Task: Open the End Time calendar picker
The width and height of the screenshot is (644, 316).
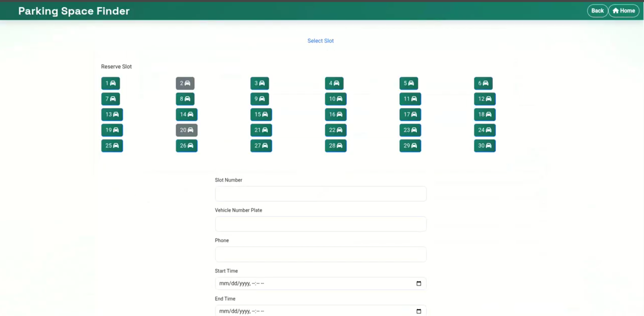Action: 419,311
